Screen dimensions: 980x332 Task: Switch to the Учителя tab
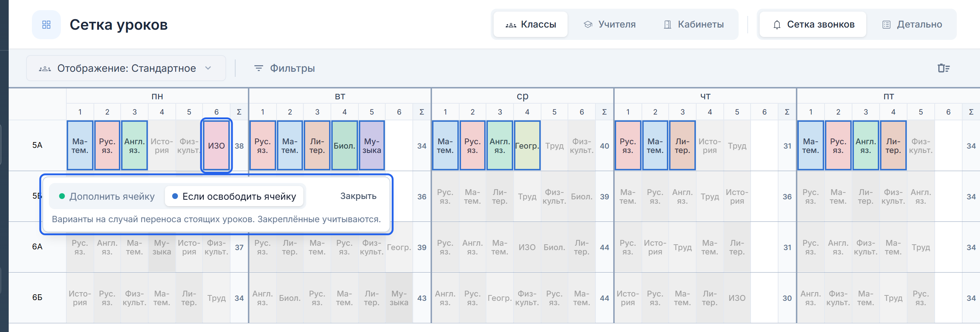pyautogui.click(x=610, y=24)
